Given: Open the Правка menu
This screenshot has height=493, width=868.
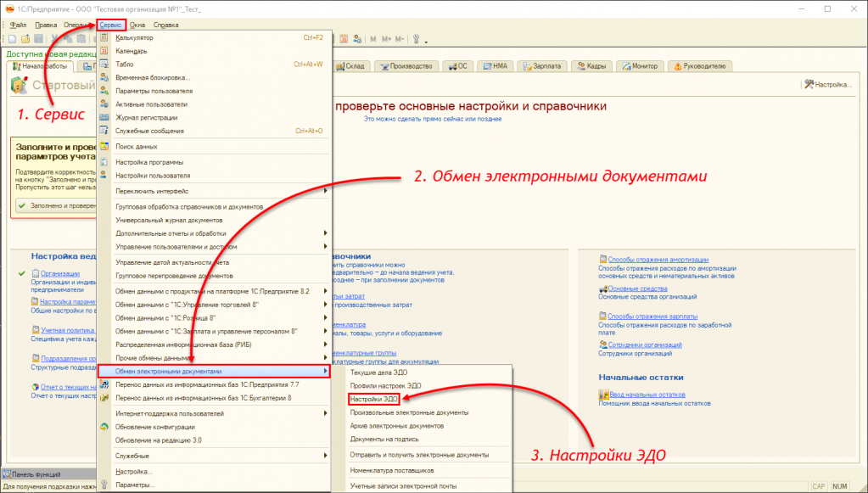Looking at the screenshot, I should click(46, 25).
